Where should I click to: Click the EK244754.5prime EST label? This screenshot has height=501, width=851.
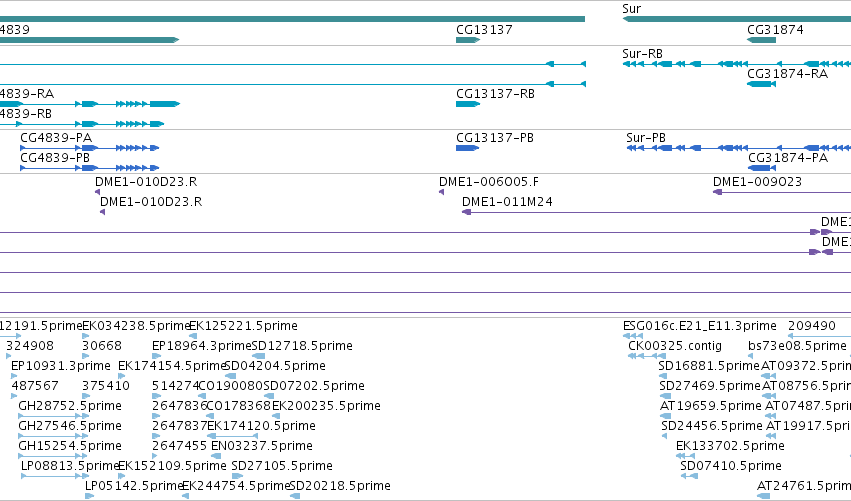point(237,486)
